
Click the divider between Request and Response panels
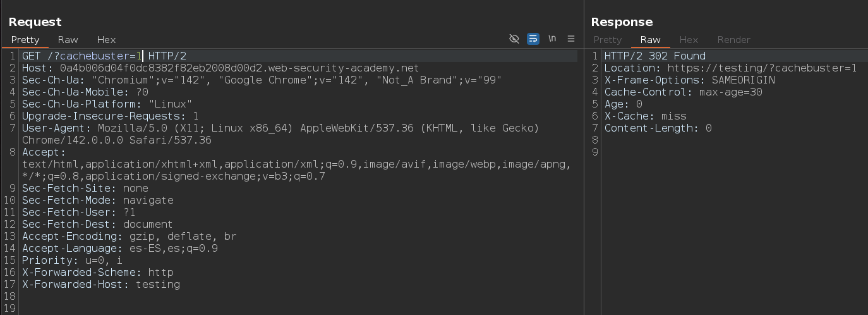[584, 158]
